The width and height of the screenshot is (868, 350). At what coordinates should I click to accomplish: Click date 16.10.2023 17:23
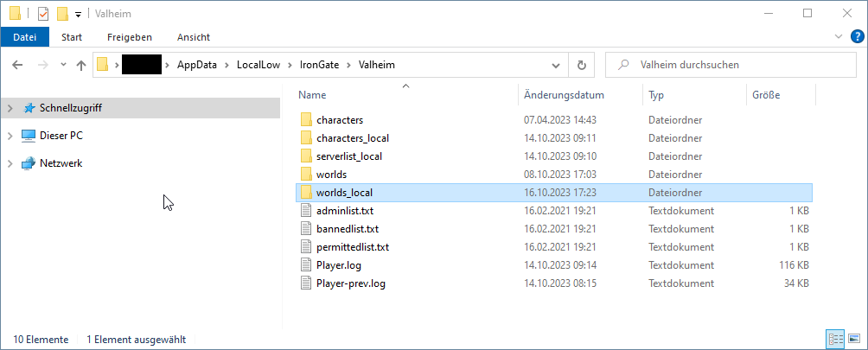click(x=560, y=193)
